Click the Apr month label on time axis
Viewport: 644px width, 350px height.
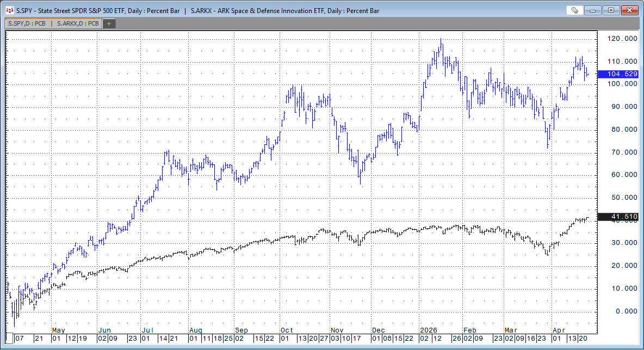coord(558,330)
